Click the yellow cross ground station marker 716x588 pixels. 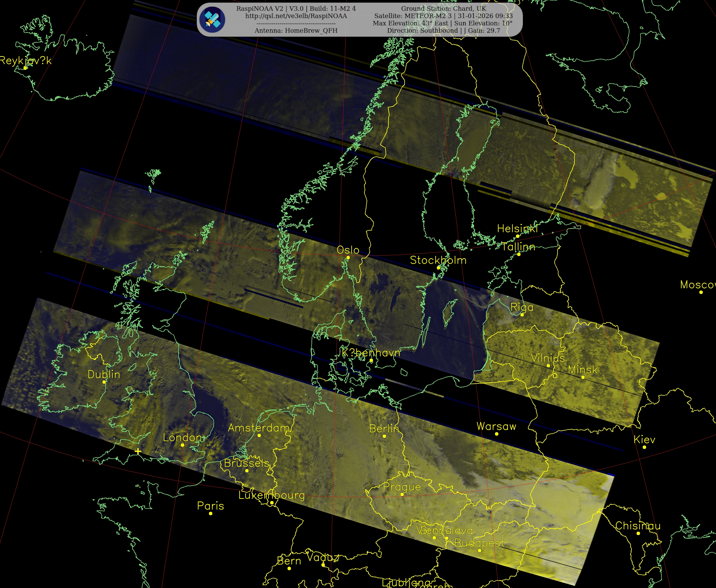tap(138, 451)
